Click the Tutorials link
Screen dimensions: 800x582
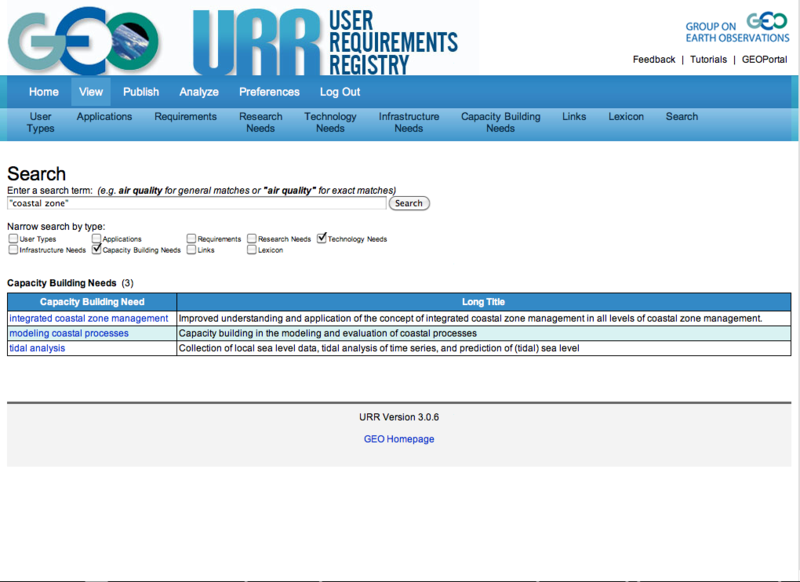pyautogui.click(x=708, y=60)
